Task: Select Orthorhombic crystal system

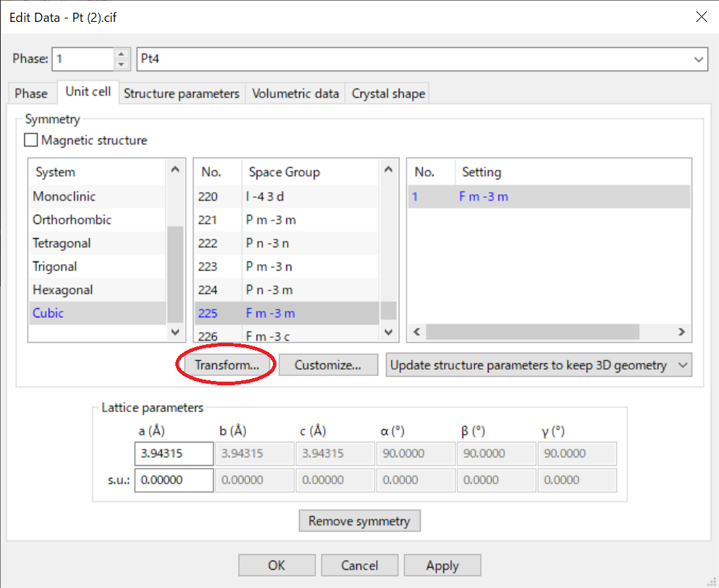Action: 98,220
